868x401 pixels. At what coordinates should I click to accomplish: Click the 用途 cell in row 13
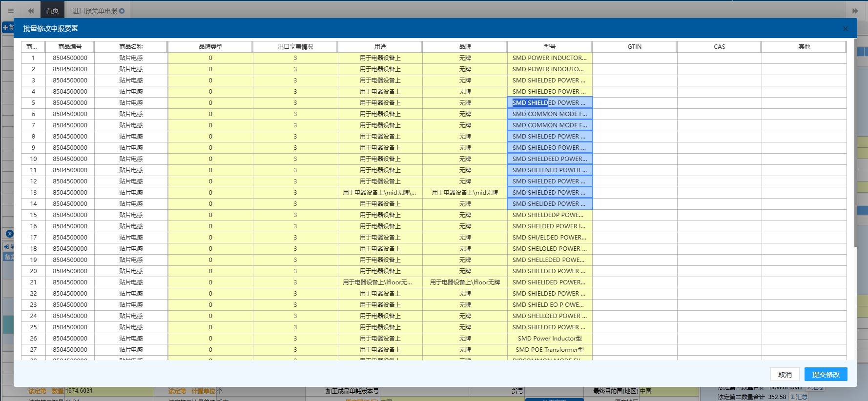pyautogui.click(x=380, y=193)
